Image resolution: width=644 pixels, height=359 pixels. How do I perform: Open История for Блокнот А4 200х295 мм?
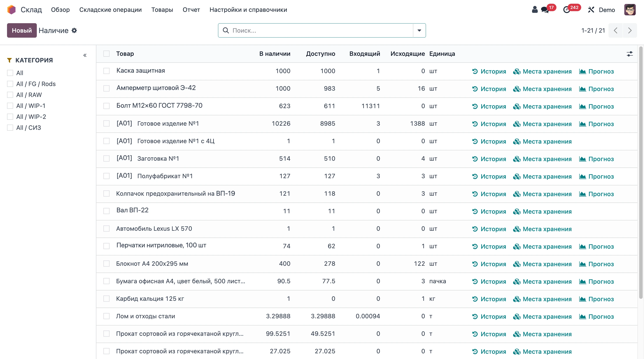[489, 264]
